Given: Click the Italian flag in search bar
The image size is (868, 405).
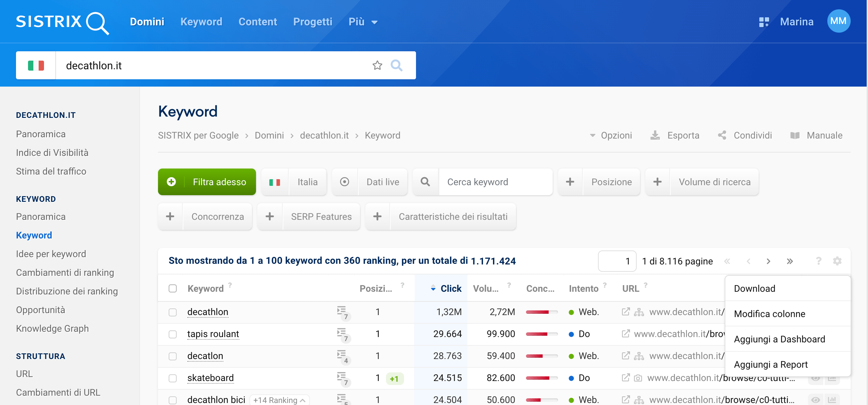Looking at the screenshot, I should (x=36, y=65).
